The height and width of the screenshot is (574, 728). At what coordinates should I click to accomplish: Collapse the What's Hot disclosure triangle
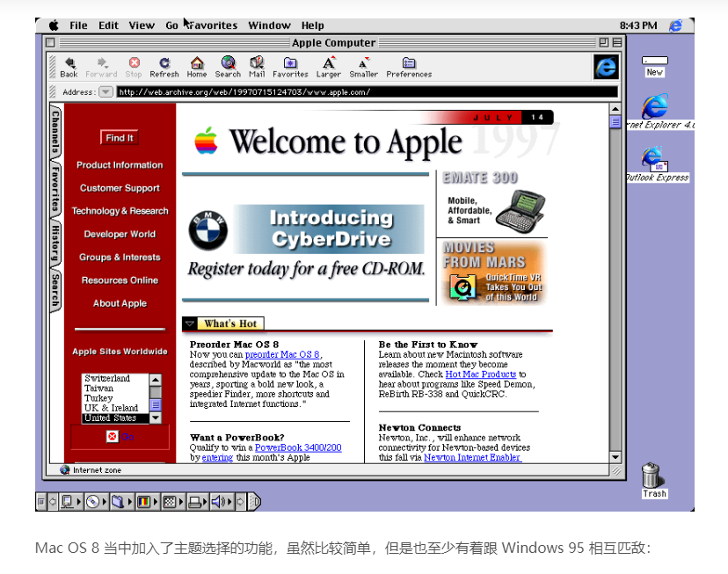190,323
